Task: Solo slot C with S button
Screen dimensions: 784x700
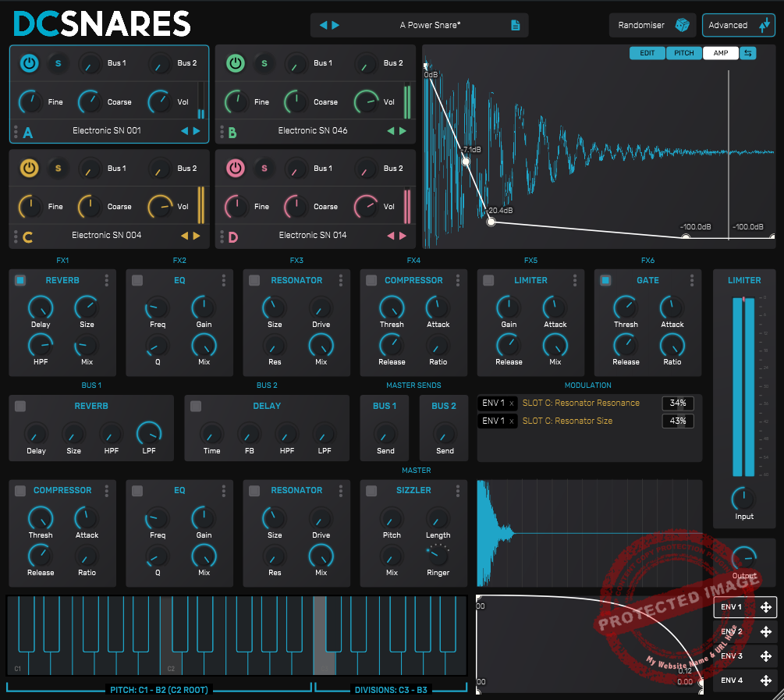Action: pos(59,168)
